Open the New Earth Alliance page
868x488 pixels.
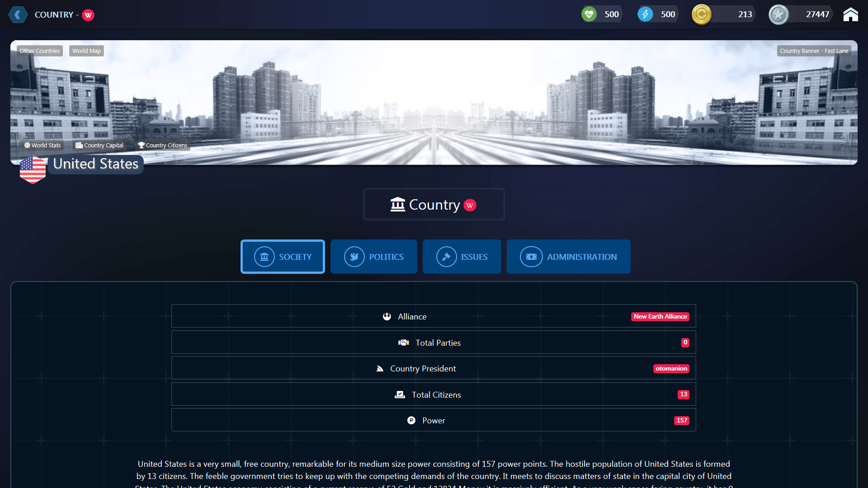[660, 316]
